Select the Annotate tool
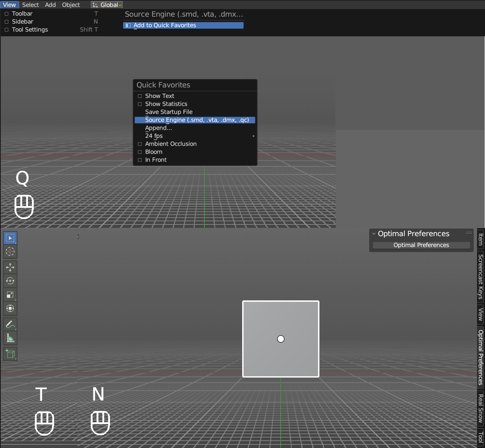 coord(10,324)
